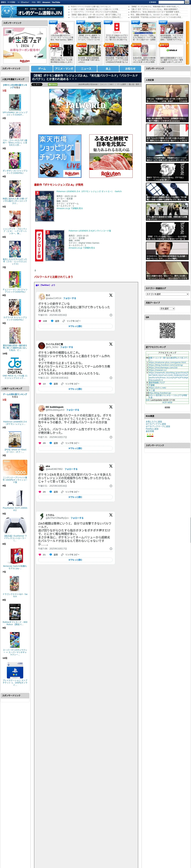
Task: Open the カテゴリを選択 dropdown
Action: 167,294
